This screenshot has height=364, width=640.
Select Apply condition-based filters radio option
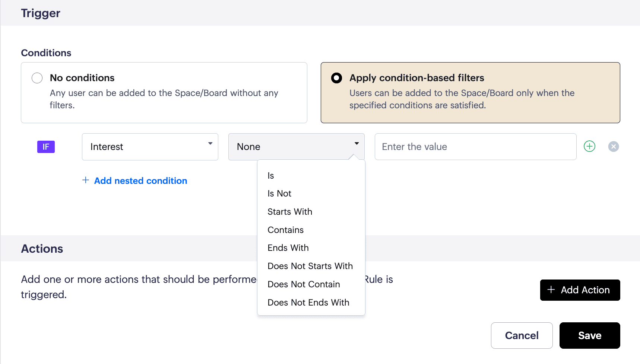click(336, 78)
